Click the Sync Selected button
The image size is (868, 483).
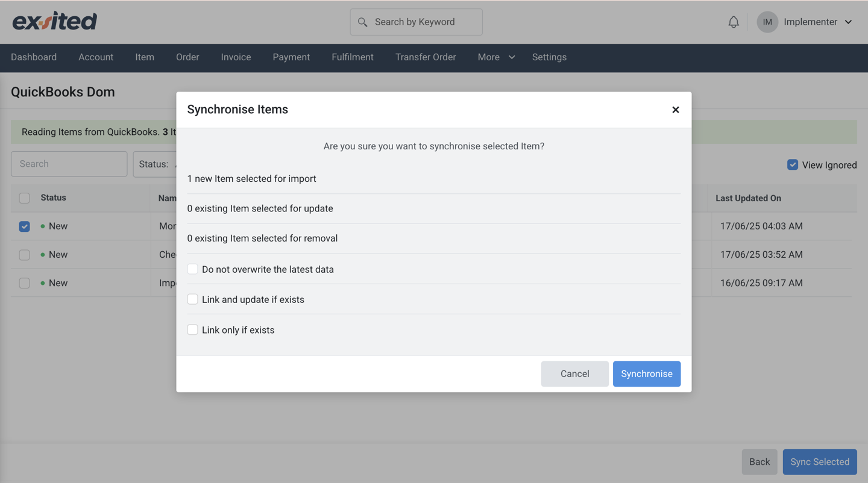pyautogui.click(x=820, y=462)
